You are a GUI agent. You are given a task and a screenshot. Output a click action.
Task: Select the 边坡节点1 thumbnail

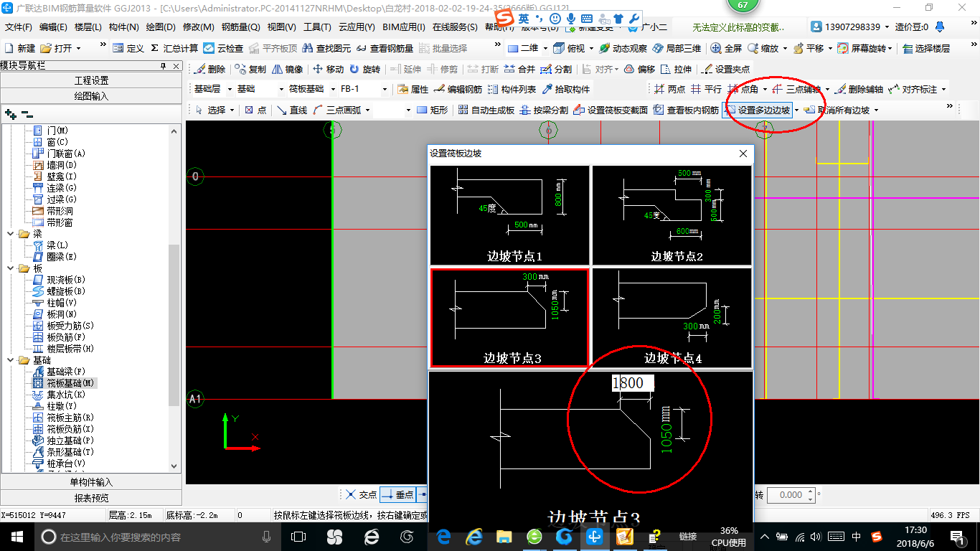[509, 215]
